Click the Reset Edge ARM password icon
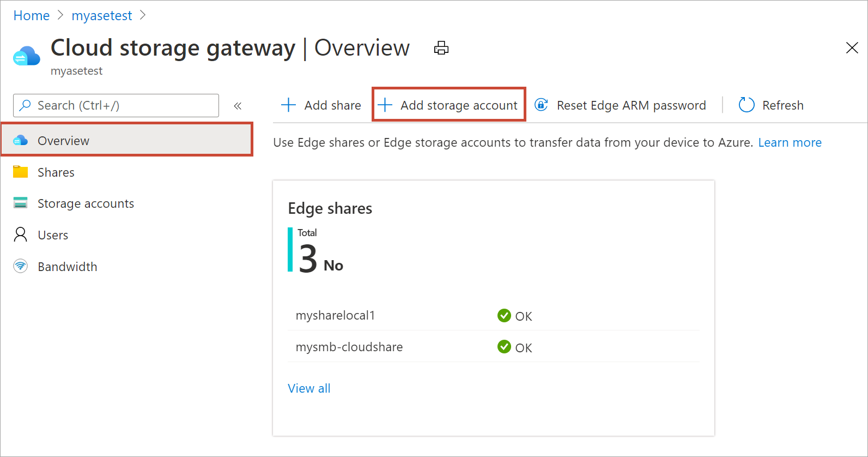The width and height of the screenshot is (868, 457). 541,105
